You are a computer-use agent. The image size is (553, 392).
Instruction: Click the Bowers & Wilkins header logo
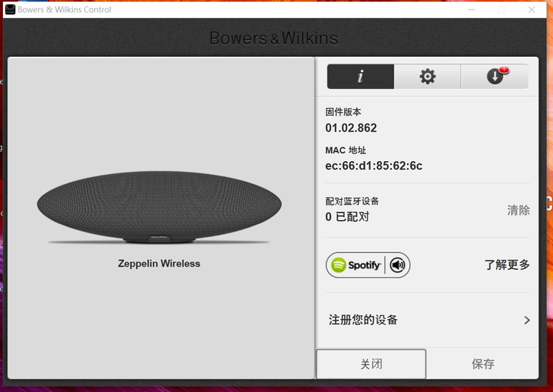[273, 38]
